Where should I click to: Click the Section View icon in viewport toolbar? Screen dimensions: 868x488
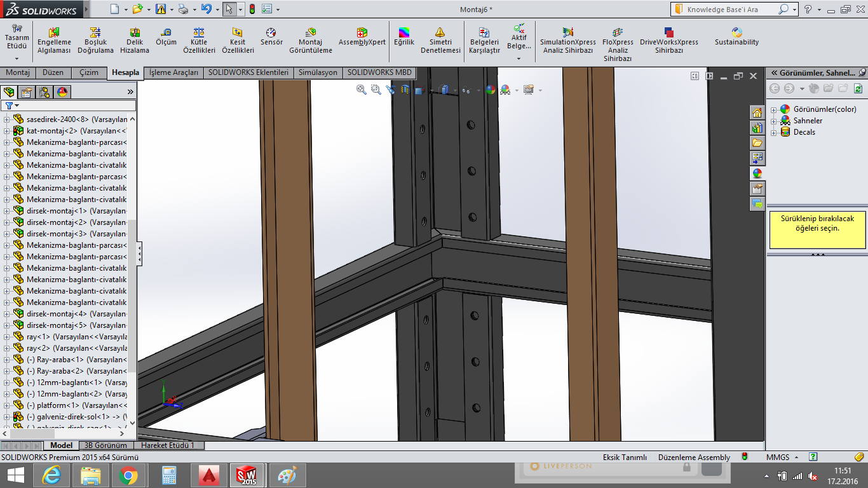coord(405,90)
